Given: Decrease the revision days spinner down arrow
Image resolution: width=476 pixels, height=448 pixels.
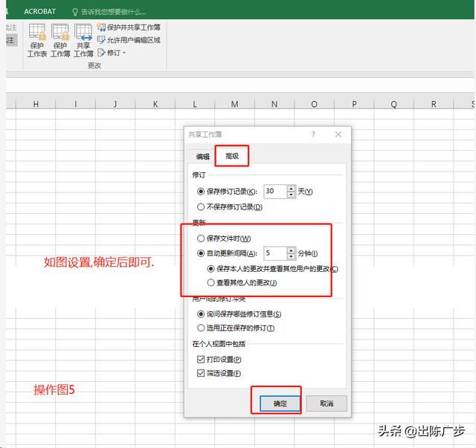Looking at the screenshot, I should [x=291, y=195].
